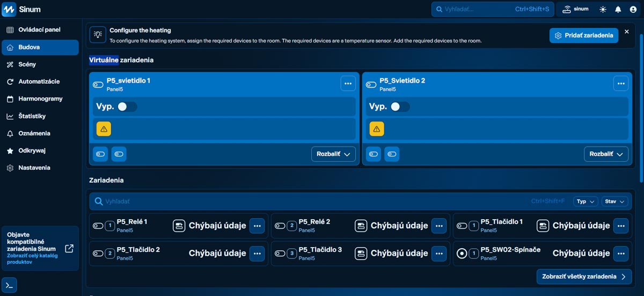Close the Configure the heating banner
Viewport: 644px width, 296px height.
(x=626, y=32)
